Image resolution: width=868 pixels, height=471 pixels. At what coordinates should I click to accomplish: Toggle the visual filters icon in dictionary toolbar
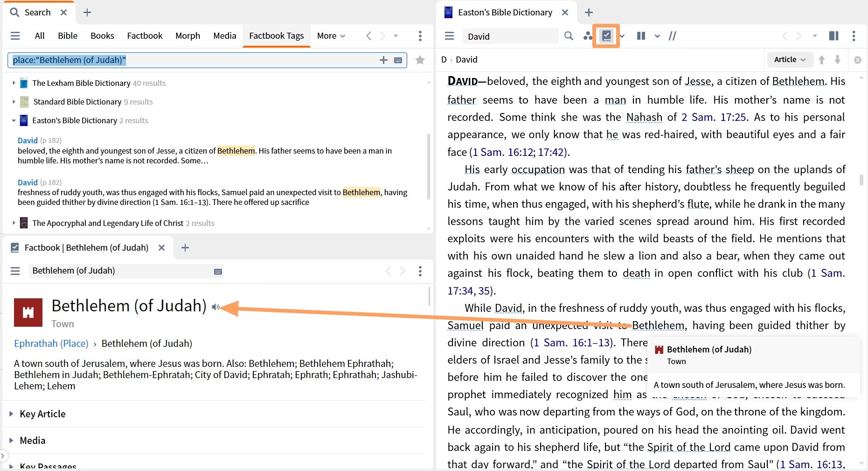point(587,36)
